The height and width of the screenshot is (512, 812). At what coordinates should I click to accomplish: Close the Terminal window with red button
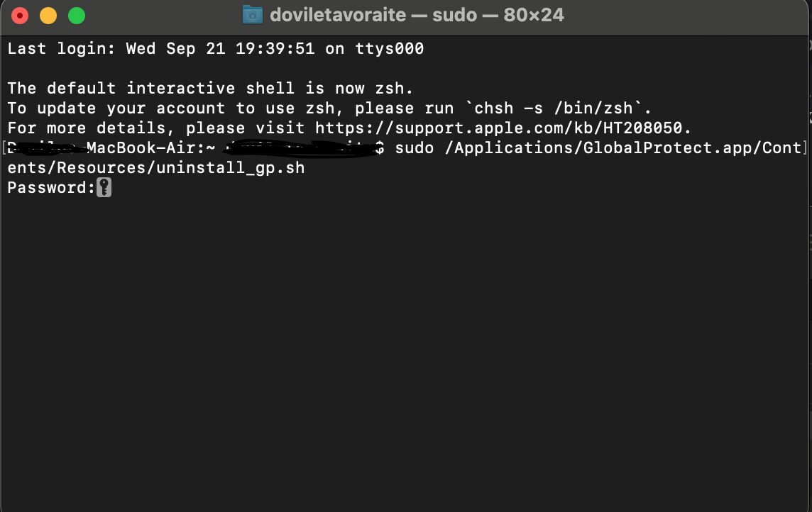(20, 16)
